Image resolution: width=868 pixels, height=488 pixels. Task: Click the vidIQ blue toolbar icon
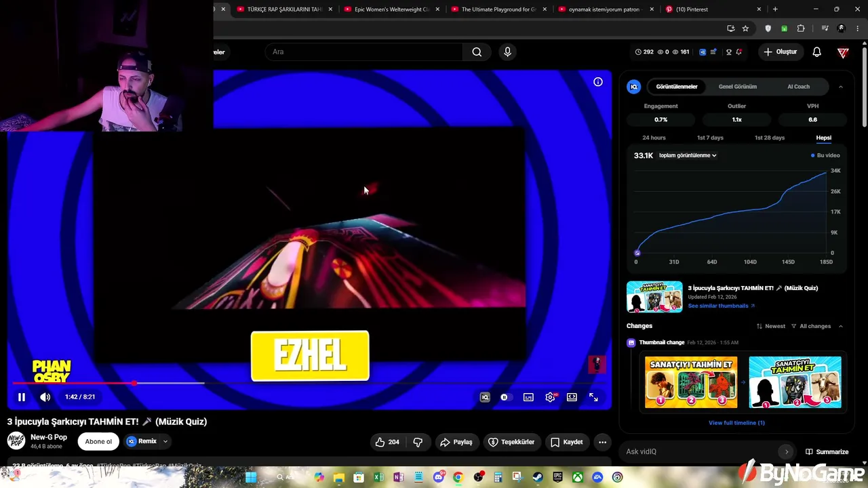point(703,52)
